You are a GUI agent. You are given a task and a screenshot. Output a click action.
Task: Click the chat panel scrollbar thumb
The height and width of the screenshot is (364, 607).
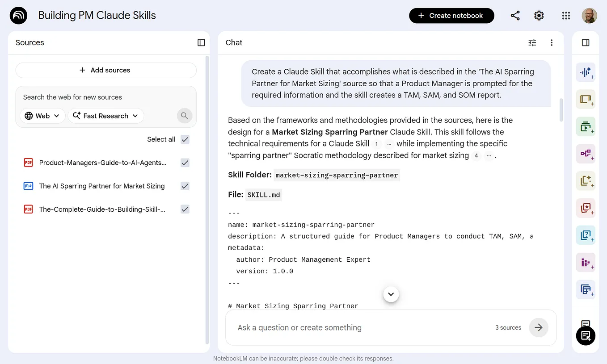pos(561,110)
